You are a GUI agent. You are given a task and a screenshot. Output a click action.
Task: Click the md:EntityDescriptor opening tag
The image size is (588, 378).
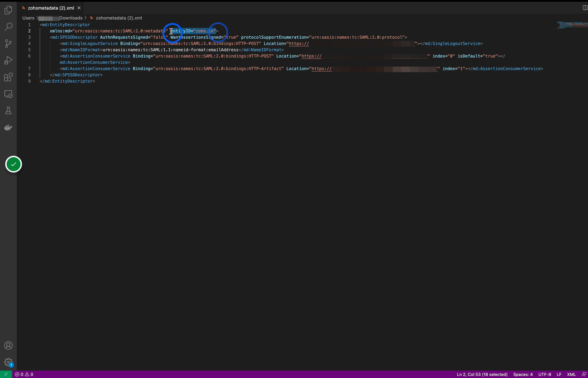pos(65,25)
